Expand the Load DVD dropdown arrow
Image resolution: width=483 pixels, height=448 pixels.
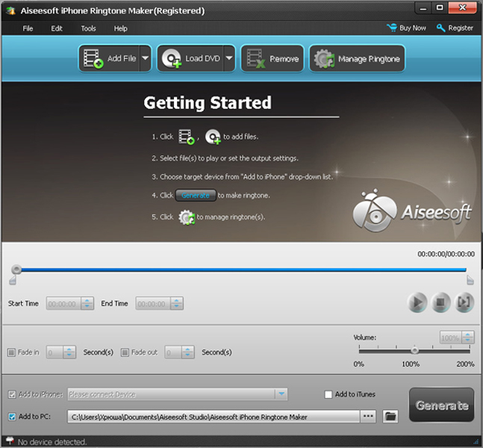pos(229,59)
